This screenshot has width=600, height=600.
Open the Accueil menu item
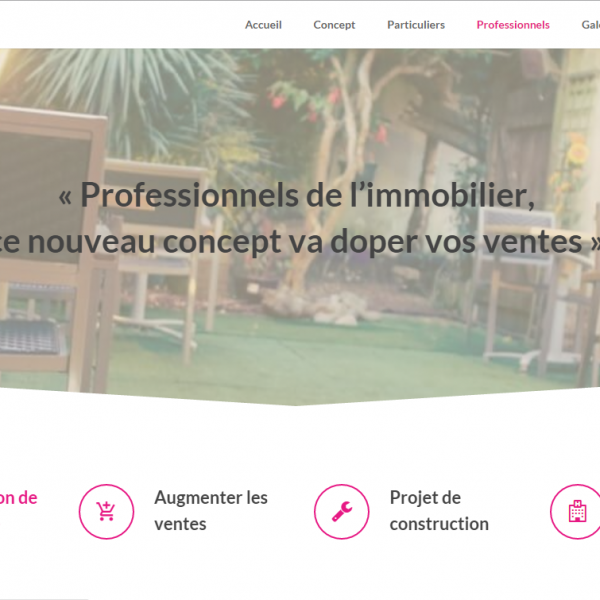(263, 25)
